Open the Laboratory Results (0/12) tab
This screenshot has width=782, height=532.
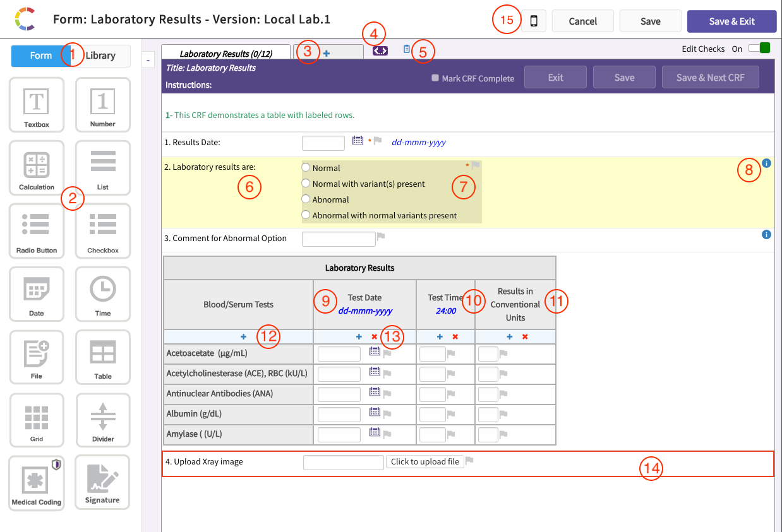point(226,54)
